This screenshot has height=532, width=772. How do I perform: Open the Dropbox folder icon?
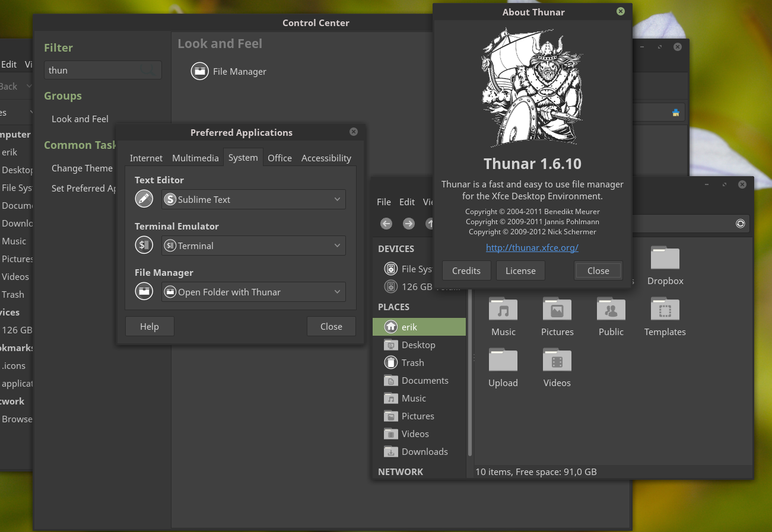[x=665, y=259]
